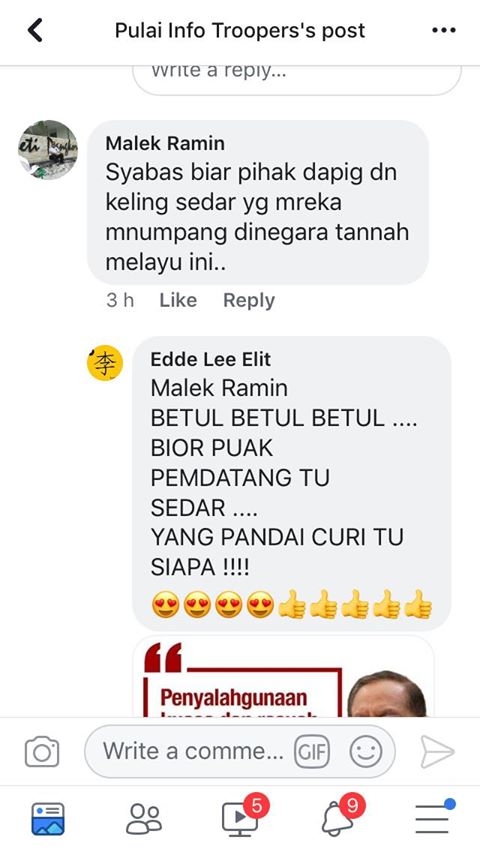Tap Malek Ramin's profile picture
The height and width of the screenshot is (852, 480).
(x=48, y=150)
